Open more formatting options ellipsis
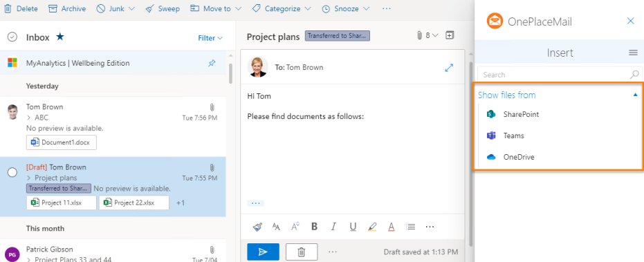This screenshot has width=644, height=262. (430, 227)
